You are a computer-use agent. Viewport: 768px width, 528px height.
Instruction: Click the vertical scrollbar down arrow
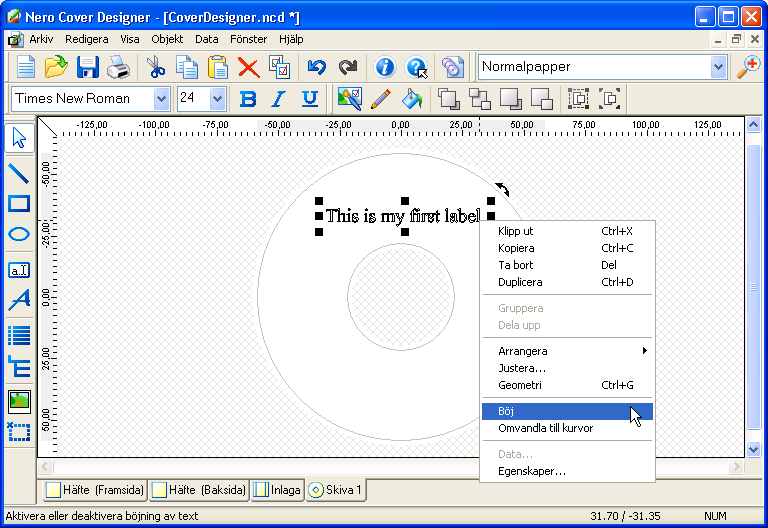tap(753, 449)
